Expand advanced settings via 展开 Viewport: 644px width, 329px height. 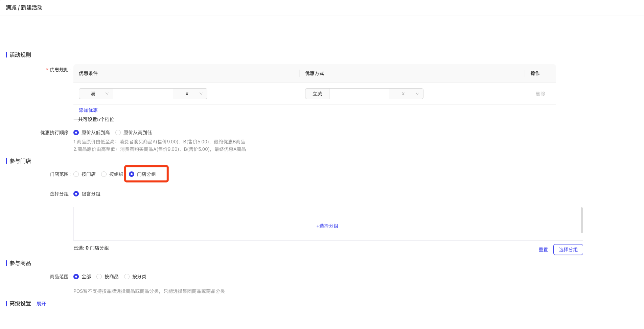pos(41,304)
